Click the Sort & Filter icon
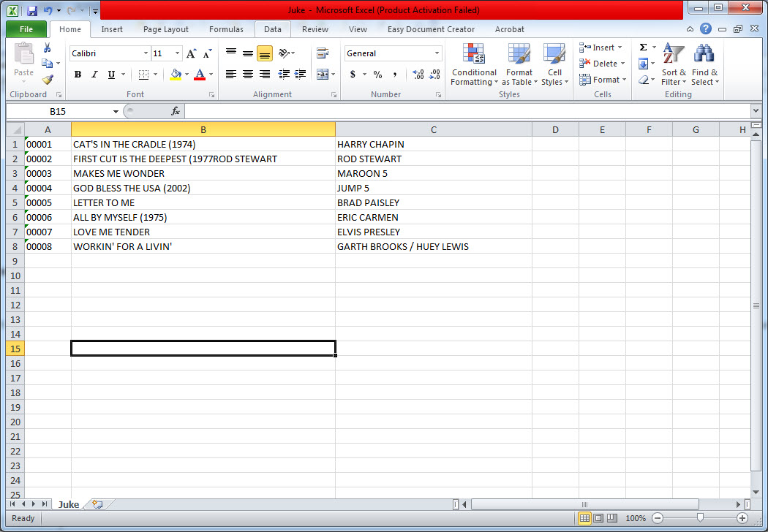The image size is (768, 532). (673, 65)
